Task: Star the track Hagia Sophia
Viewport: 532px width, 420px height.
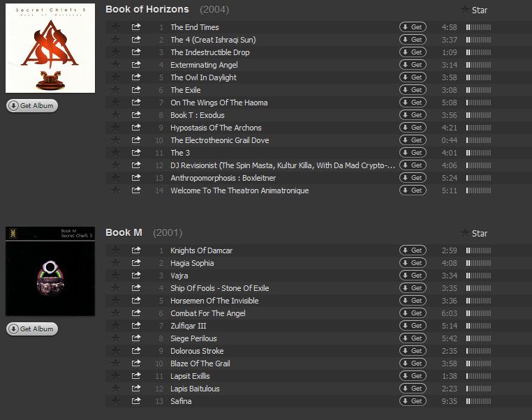Action: [x=116, y=263]
